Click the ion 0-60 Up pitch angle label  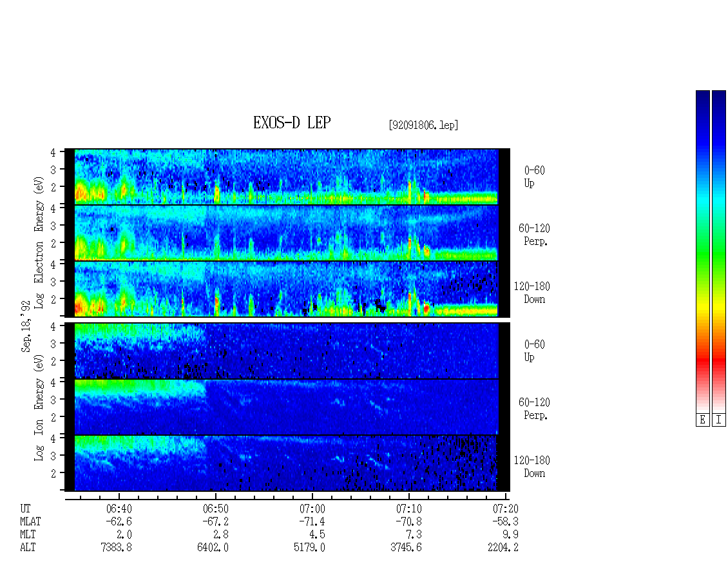pyautogui.click(x=534, y=351)
